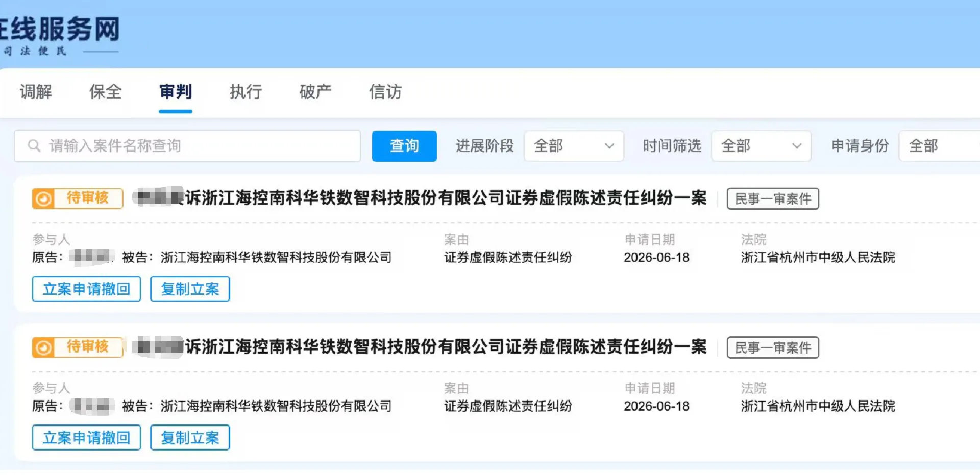Open the second case title link

pyautogui.click(x=420, y=346)
